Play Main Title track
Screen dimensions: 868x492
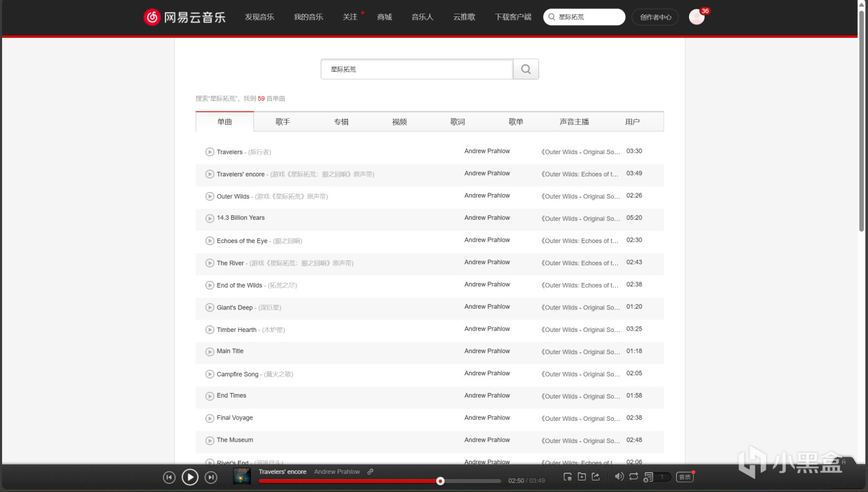[x=210, y=352]
